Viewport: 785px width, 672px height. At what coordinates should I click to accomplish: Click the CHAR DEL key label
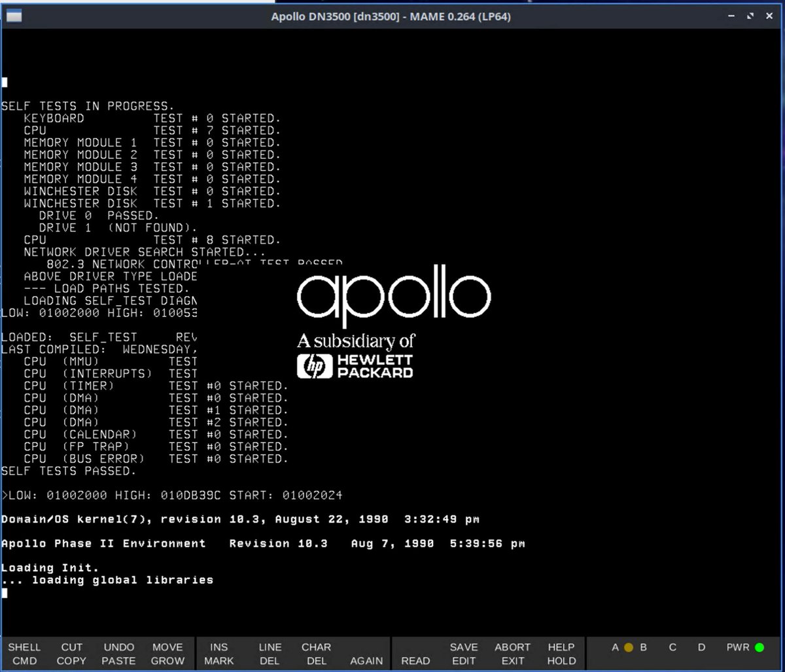(x=317, y=654)
